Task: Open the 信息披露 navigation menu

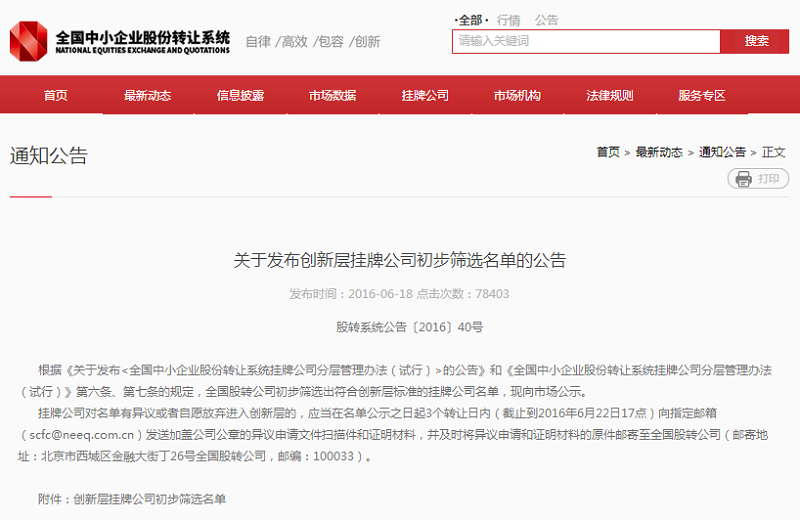Action: click(x=240, y=96)
